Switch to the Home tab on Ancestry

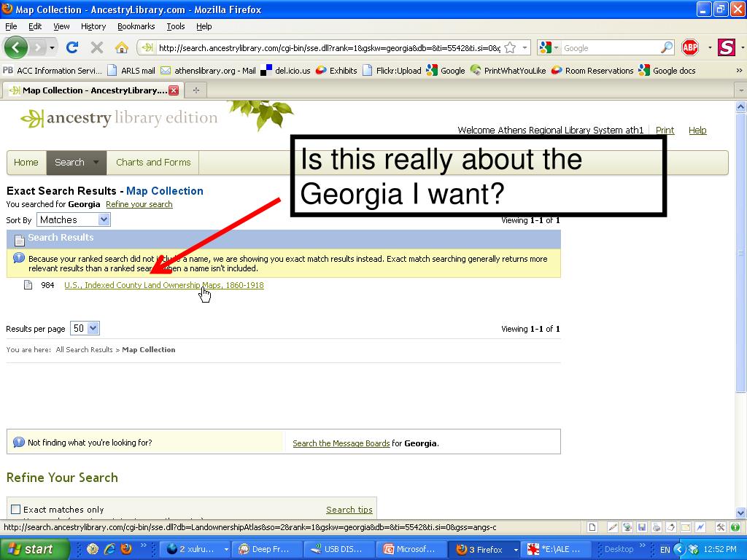26,163
